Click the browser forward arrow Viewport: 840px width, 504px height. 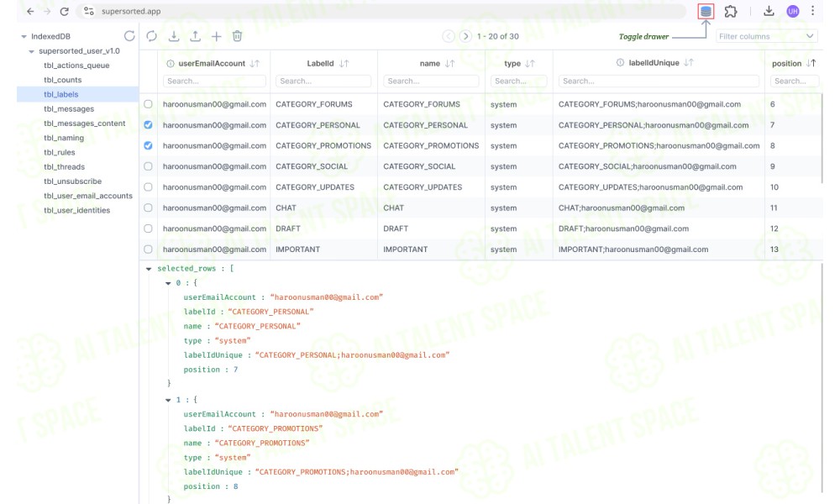tap(47, 11)
